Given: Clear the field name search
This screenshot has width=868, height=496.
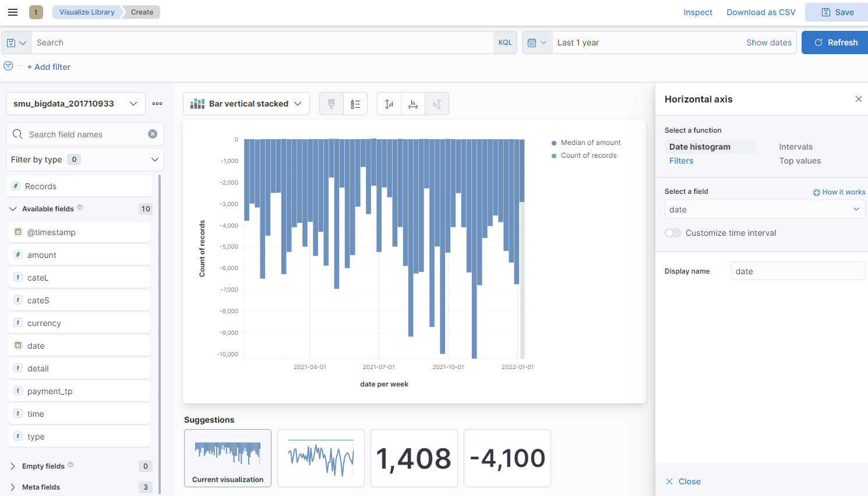Looking at the screenshot, I should (153, 134).
